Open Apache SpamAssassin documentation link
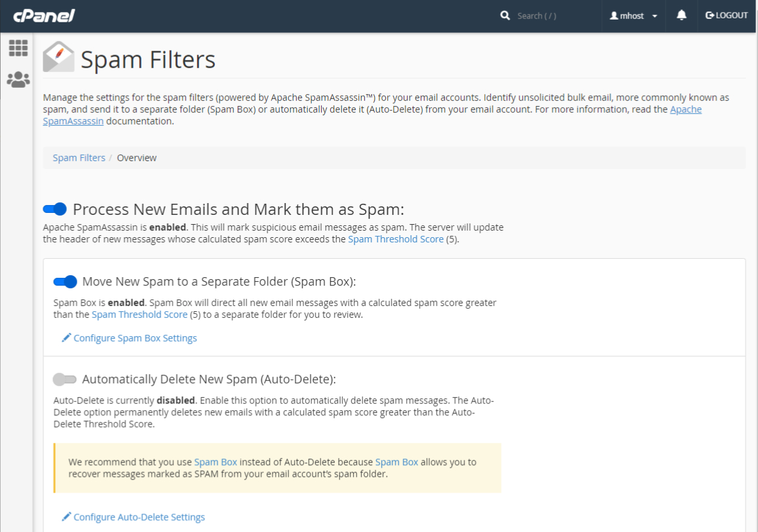This screenshot has height=532, width=758. [685, 109]
